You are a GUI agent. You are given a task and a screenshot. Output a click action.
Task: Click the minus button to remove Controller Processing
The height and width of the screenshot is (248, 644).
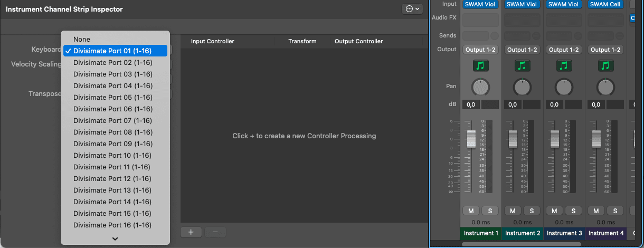click(215, 232)
